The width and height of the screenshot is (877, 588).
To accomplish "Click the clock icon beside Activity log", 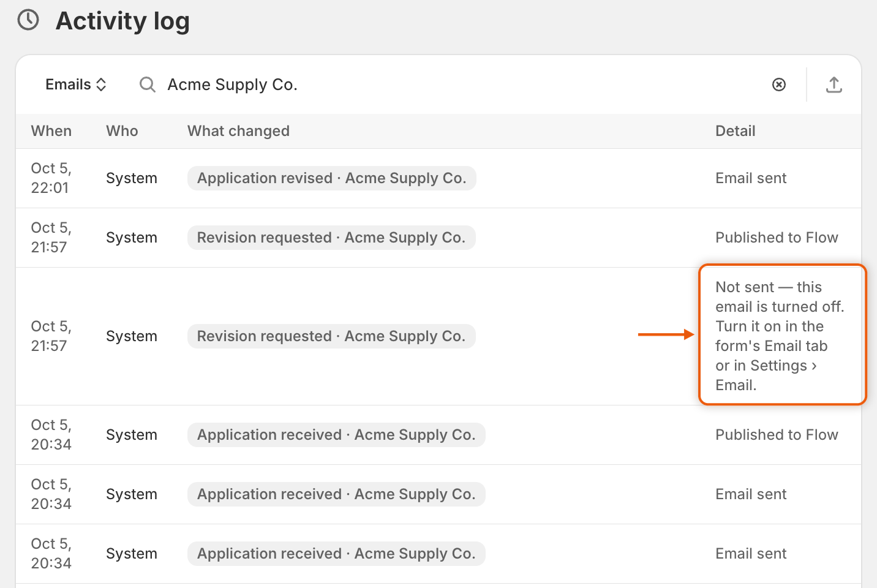I will click(28, 20).
